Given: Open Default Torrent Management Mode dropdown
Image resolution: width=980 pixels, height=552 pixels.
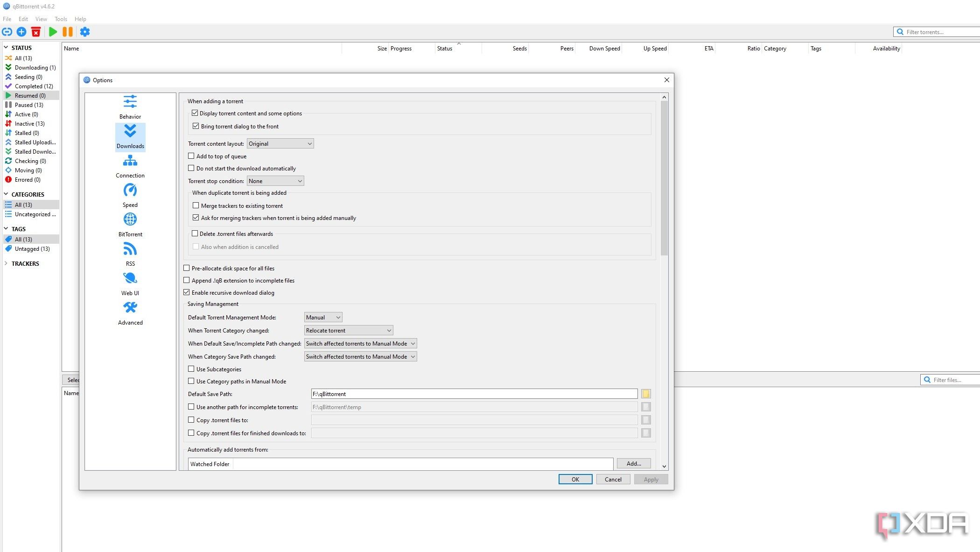Looking at the screenshot, I should click(323, 317).
